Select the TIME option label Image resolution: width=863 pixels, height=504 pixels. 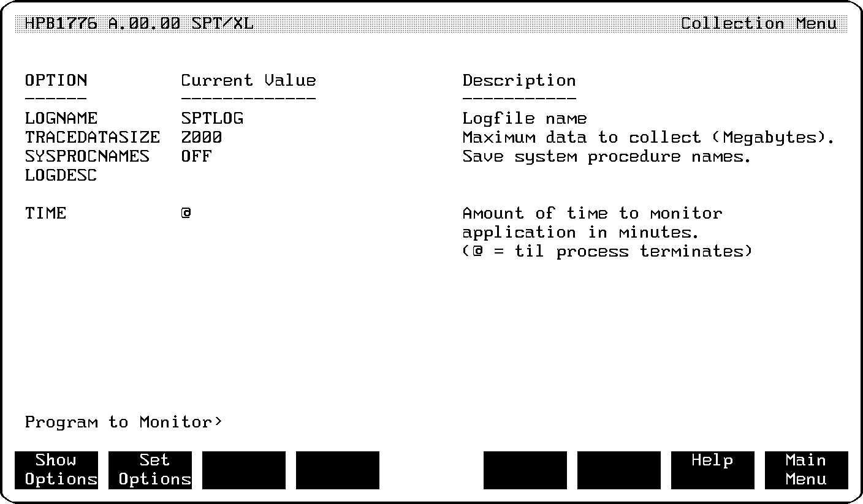[x=45, y=214]
